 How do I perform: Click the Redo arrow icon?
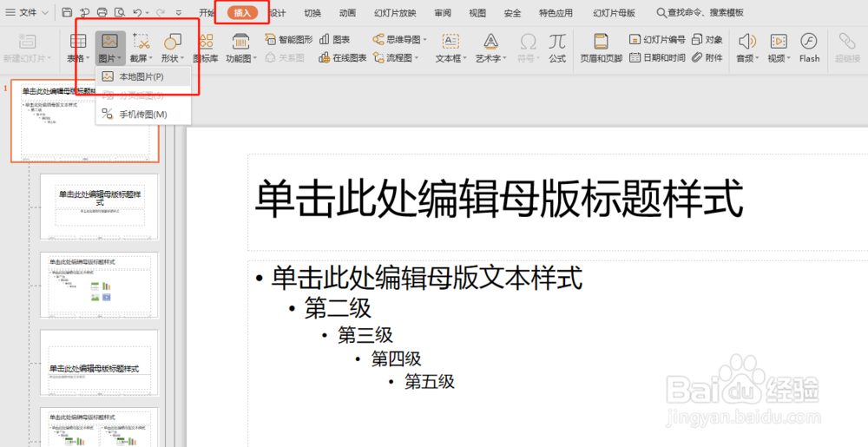click(x=161, y=12)
